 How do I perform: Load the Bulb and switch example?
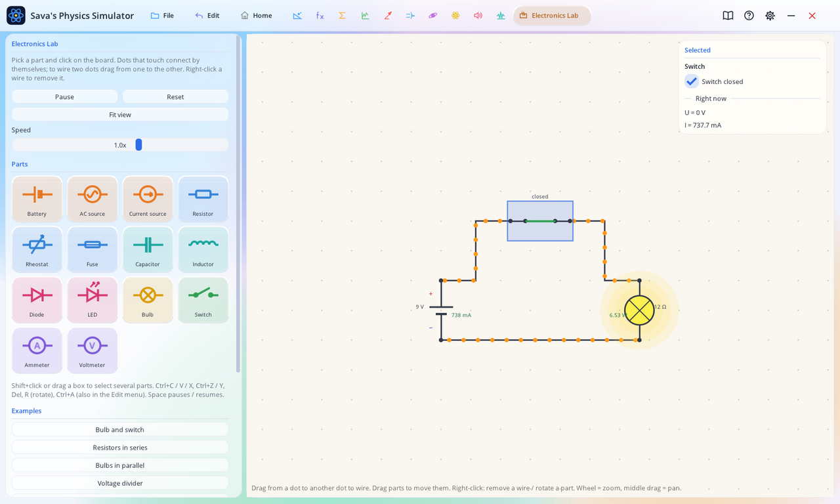pyautogui.click(x=120, y=429)
